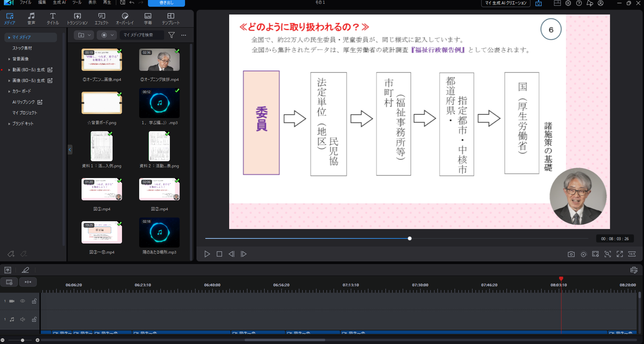Open the media filter funnel icon
The height and width of the screenshot is (344, 644).
click(x=172, y=35)
